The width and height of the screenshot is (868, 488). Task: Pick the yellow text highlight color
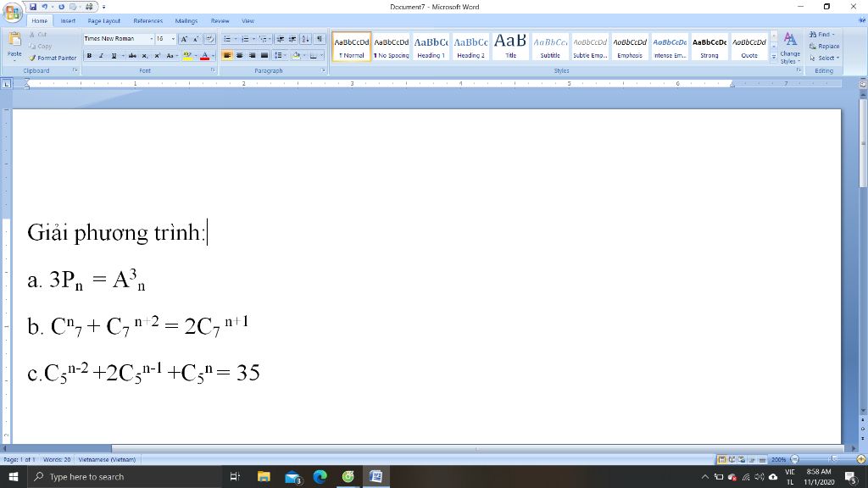(187, 55)
